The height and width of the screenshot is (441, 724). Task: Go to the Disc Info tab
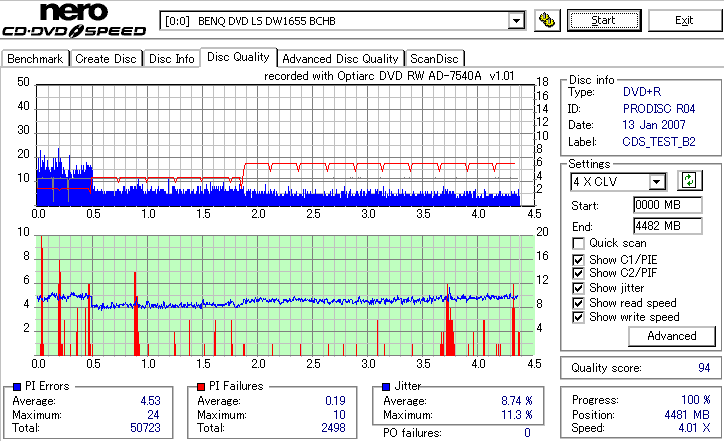(172, 59)
